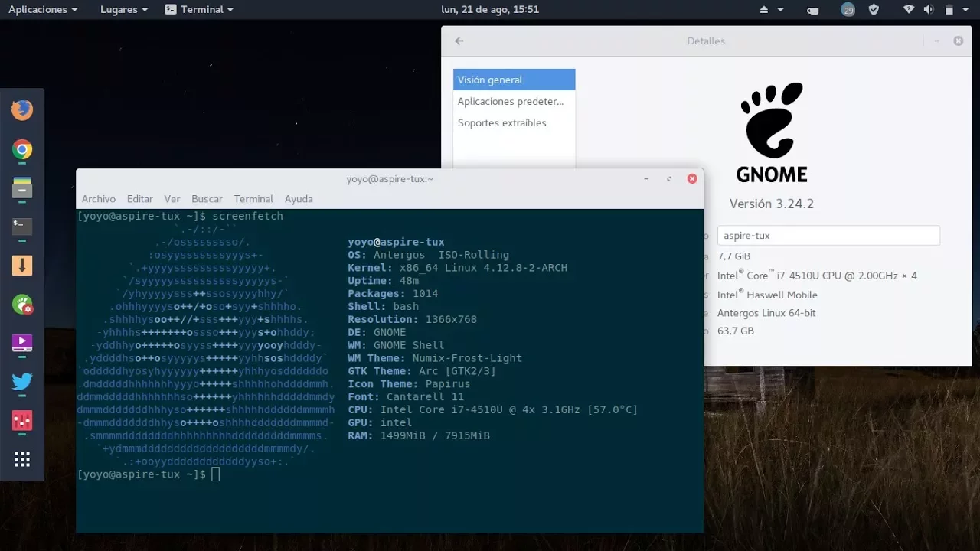Select Soportes extraíbles in Detalles sidebar

514,122
